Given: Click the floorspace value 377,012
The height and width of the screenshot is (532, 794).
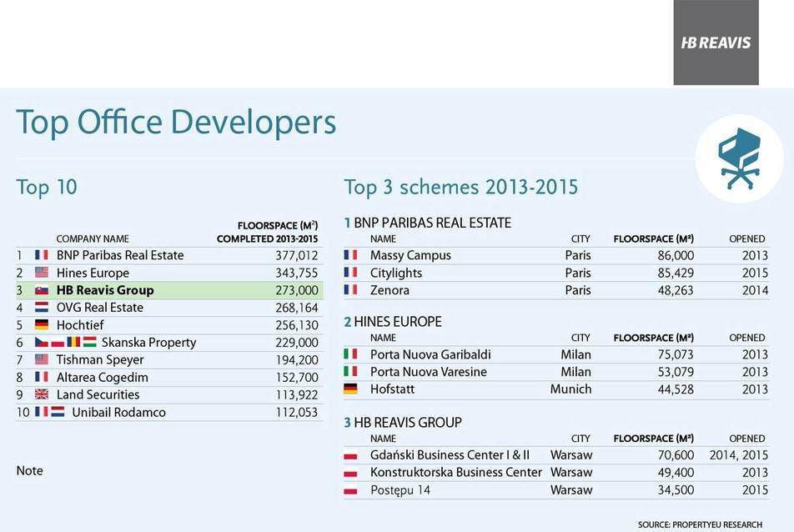Looking at the screenshot, I should [x=297, y=256].
